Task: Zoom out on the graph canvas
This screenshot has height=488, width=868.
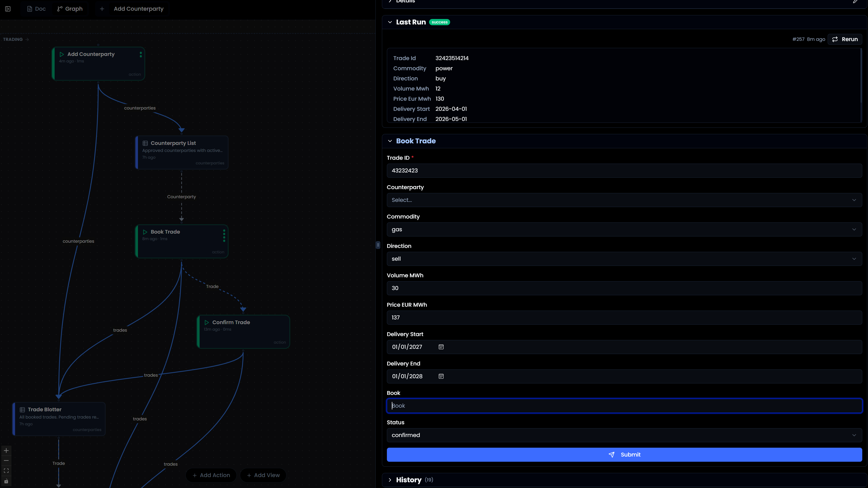Action: tap(6, 460)
